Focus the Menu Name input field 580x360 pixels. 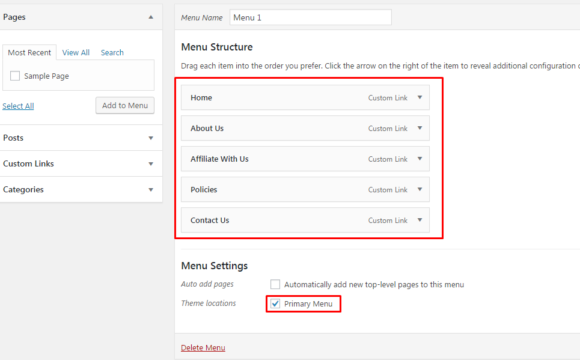(310, 17)
